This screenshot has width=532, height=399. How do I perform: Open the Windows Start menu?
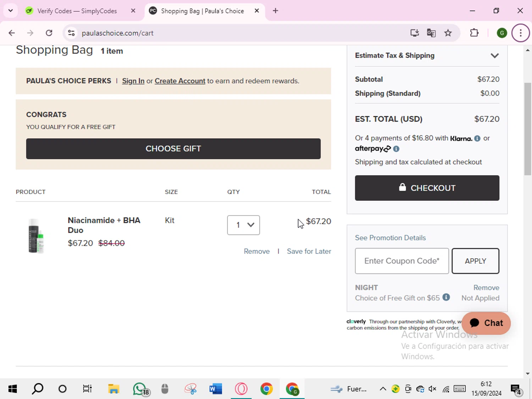coord(12,389)
